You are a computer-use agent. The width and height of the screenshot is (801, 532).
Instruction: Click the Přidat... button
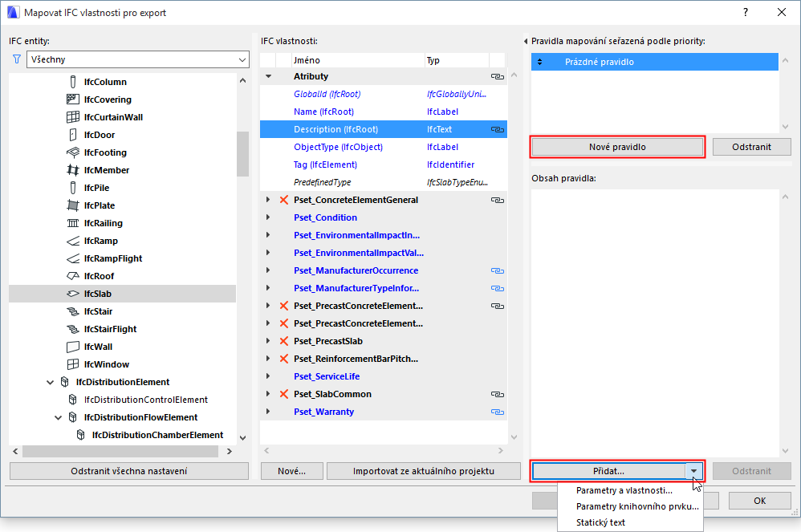click(x=609, y=471)
